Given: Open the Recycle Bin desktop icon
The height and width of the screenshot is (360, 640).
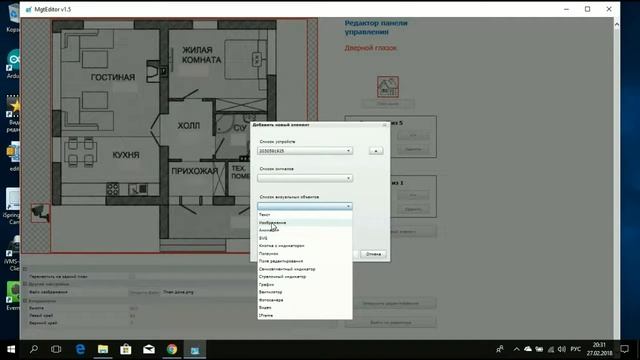Looking at the screenshot, I should coord(13,18).
